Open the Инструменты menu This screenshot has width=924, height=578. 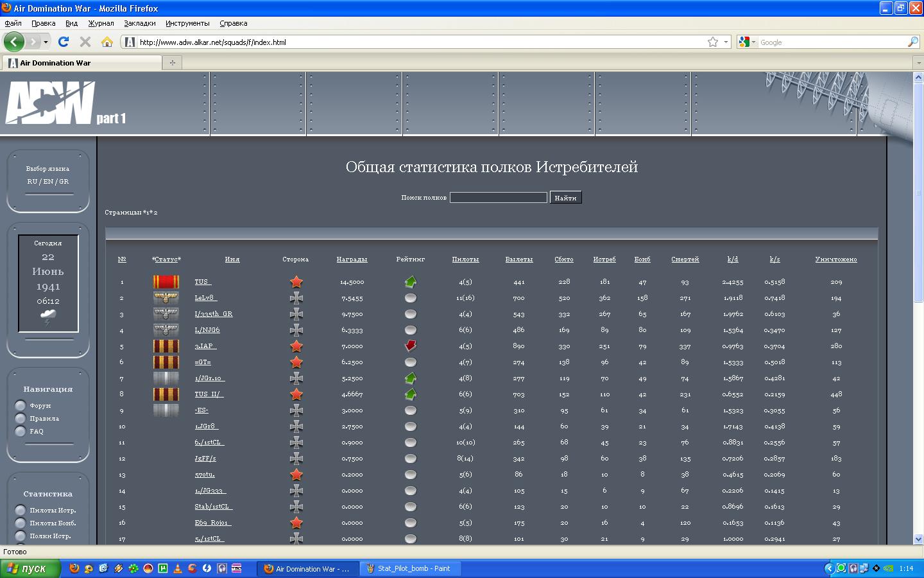[187, 23]
